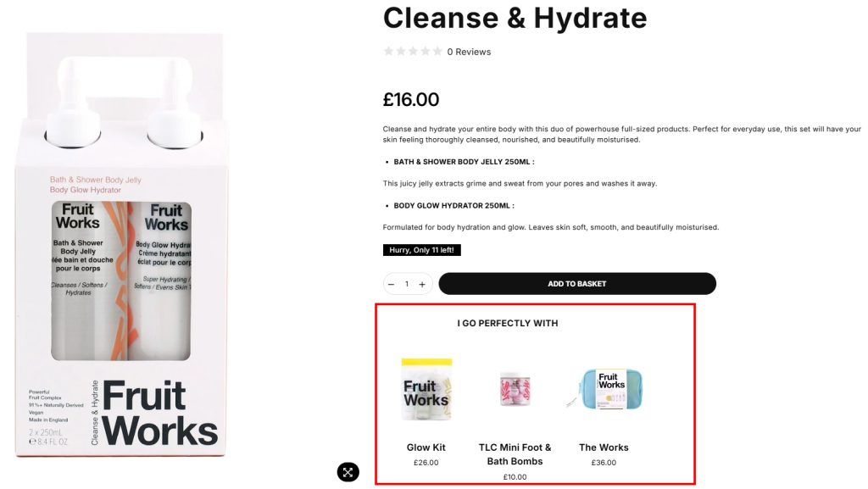This screenshot has width=868, height=489.
Task: Open the TLC Mini Foot & Bath Bombs title link
Action: 515,454
